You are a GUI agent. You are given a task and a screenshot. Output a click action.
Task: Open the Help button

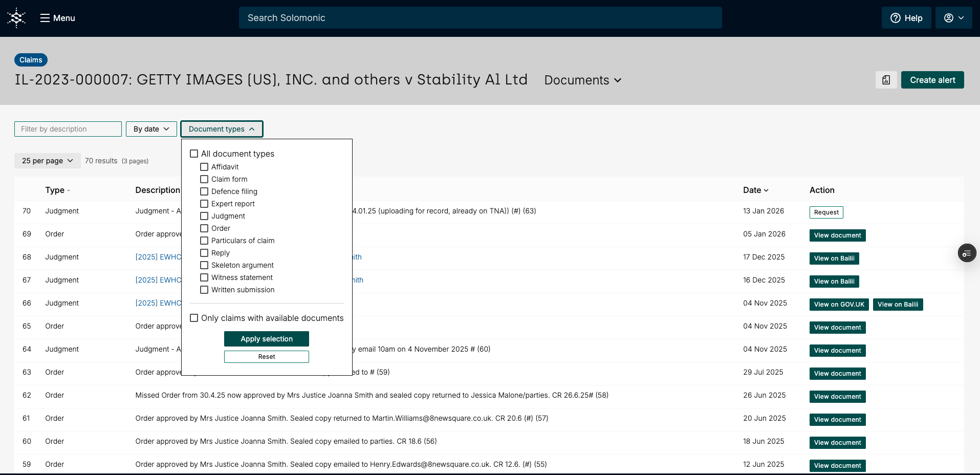pos(906,18)
